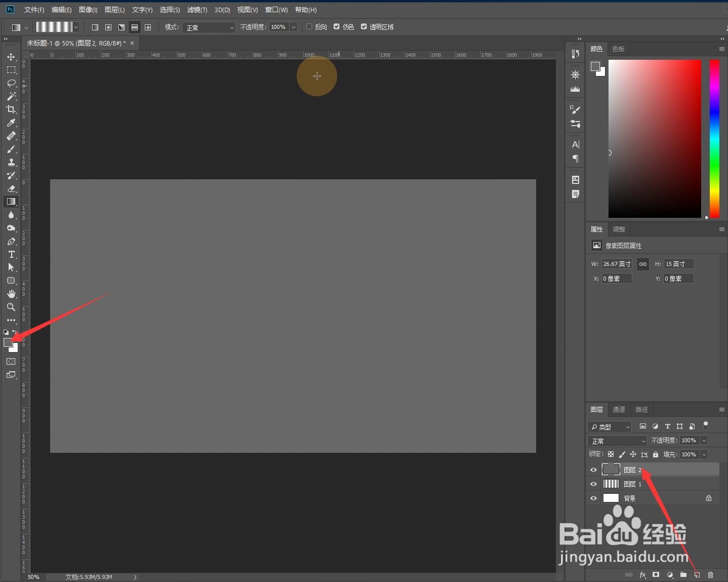Open the layer filter 类型 dropdown
This screenshot has height=582, width=728.
click(x=610, y=426)
